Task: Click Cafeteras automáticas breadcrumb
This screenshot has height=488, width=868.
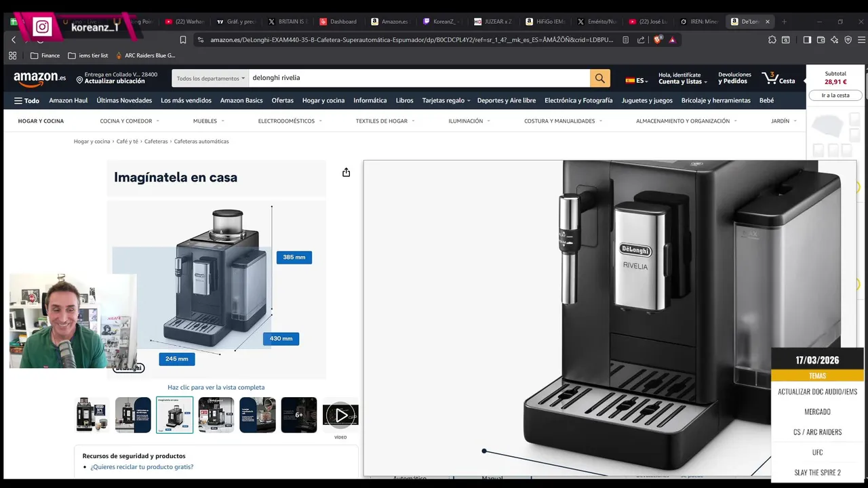Action: tap(201, 142)
